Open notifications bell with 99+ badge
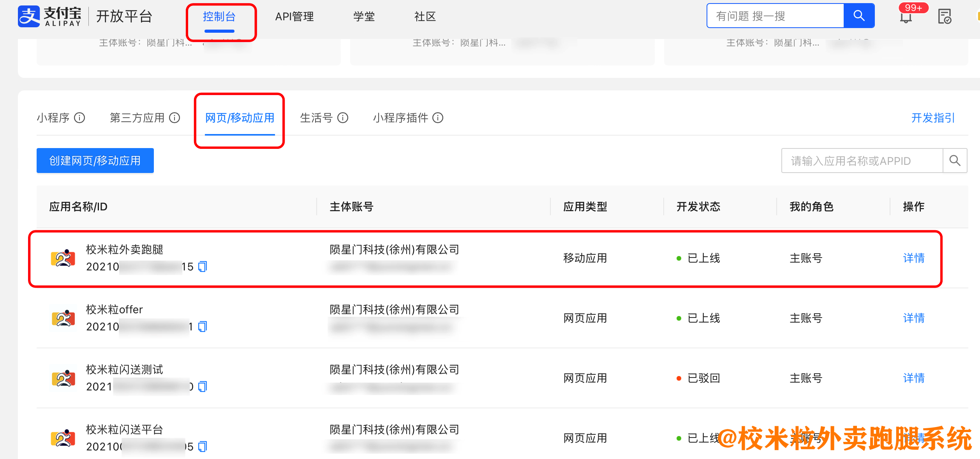980x459 pixels. (x=906, y=17)
